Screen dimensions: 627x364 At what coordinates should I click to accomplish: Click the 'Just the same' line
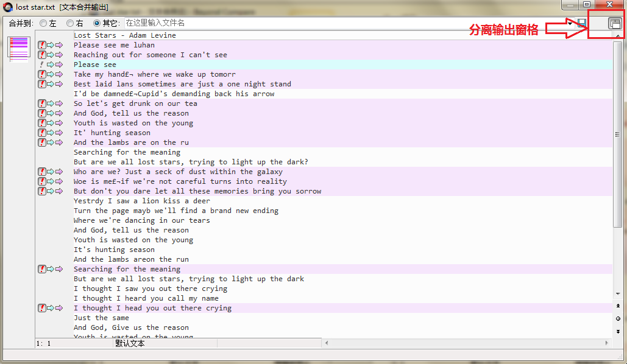pyautogui.click(x=101, y=318)
